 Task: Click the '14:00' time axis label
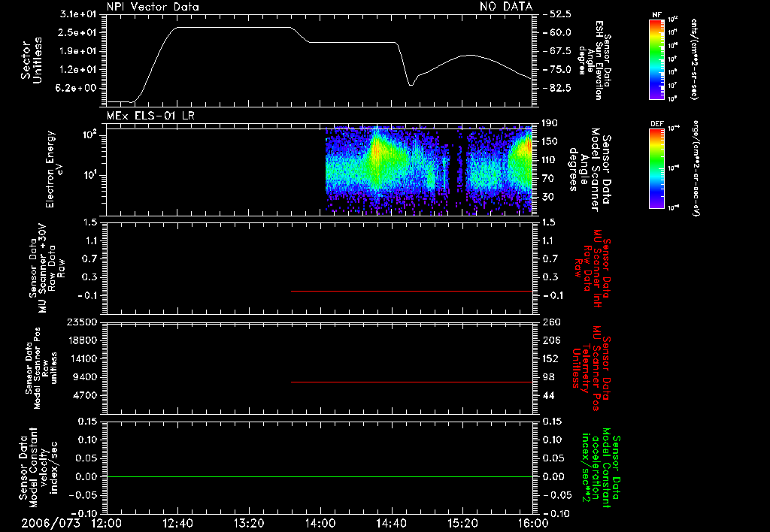320,523
